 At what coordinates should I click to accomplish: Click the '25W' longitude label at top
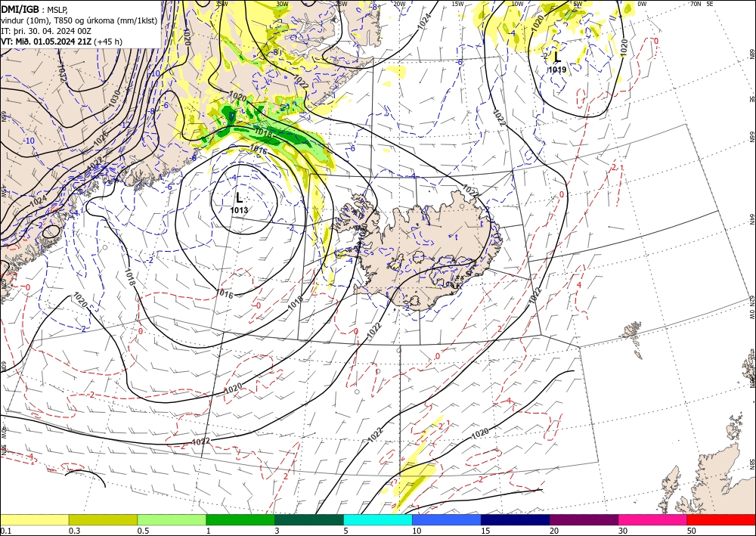(341, 4)
